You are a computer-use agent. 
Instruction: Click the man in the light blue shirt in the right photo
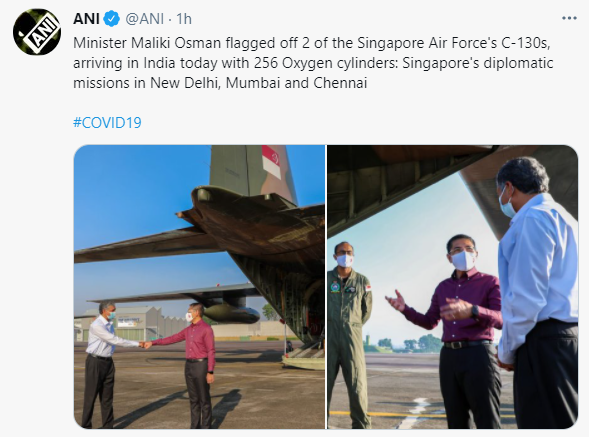[538, 293]
